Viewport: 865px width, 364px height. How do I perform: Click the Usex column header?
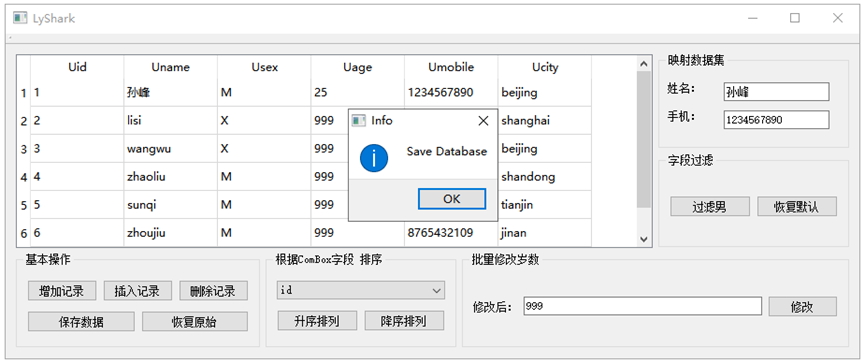264,67
